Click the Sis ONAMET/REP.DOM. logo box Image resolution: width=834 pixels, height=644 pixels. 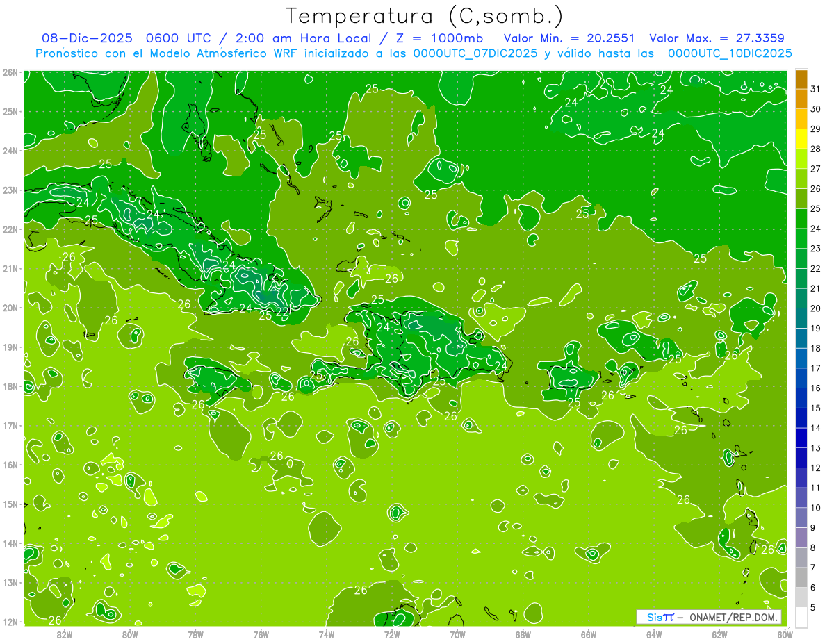[709, 617]
